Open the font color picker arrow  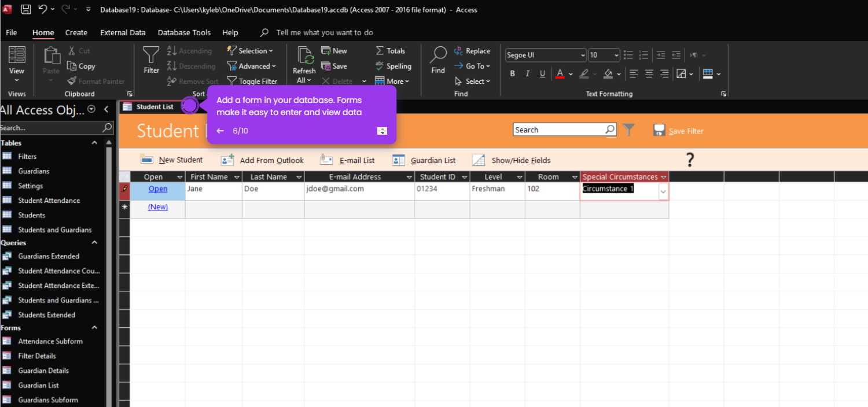click(x=571, y=74)
